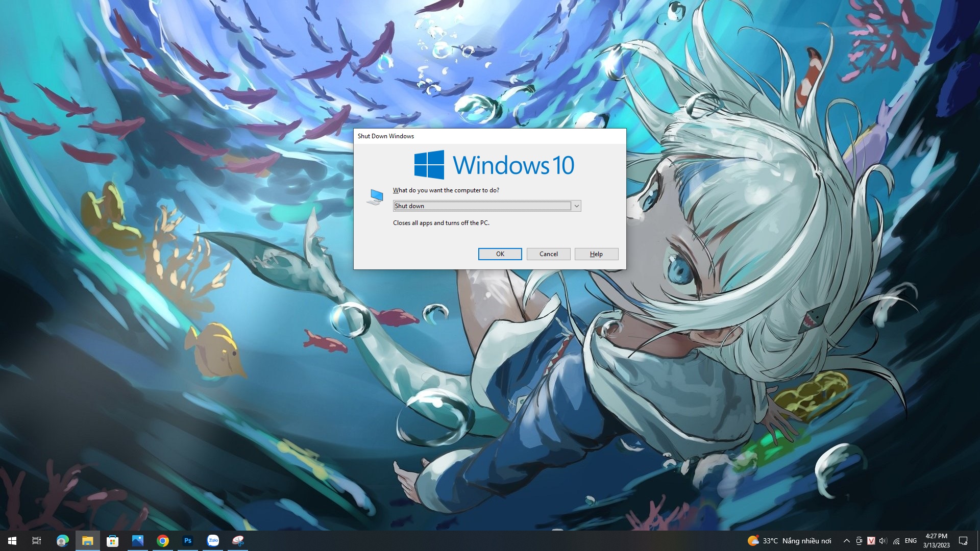Click the Shut Down Windows title bar
The image size is (980, 551).
click(x=489, y=136)
